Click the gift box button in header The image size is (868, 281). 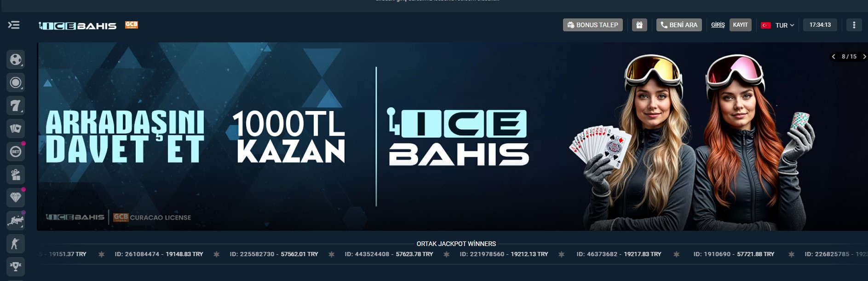pyautogui.click(x=639, y=25)
